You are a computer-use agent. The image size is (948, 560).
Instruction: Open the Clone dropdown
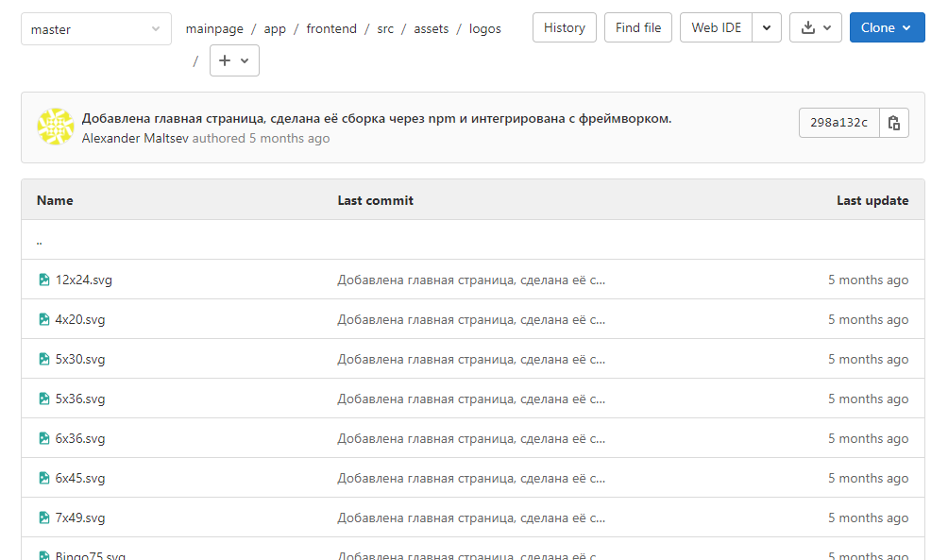coord(887,28)
